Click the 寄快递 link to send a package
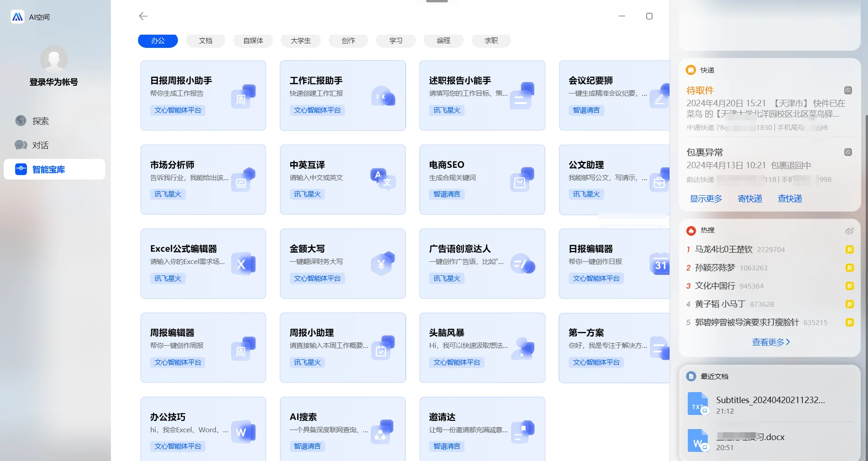This screenshot has width=868, height=461. (749, 198)
